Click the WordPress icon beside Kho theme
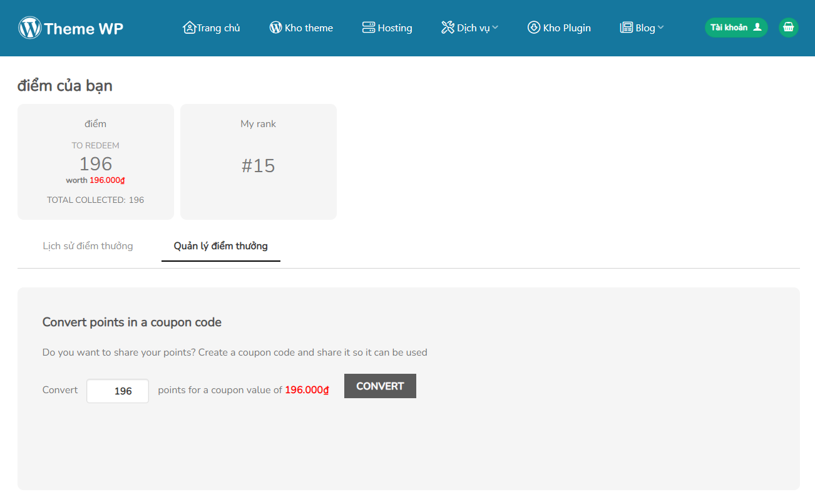The width and height of the screenshot is (815, 504). (275, 28)
